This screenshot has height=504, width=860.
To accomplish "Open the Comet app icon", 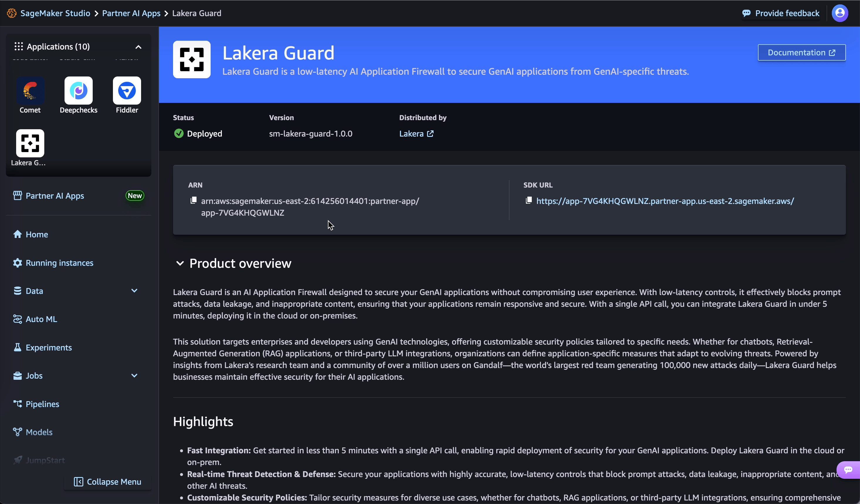I will tap(30, 91).
